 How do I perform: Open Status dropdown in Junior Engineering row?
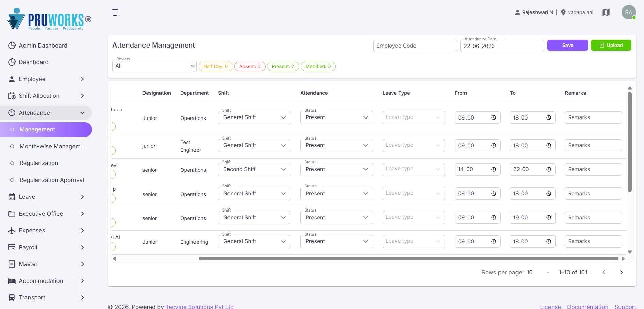(x=337, y=241)
